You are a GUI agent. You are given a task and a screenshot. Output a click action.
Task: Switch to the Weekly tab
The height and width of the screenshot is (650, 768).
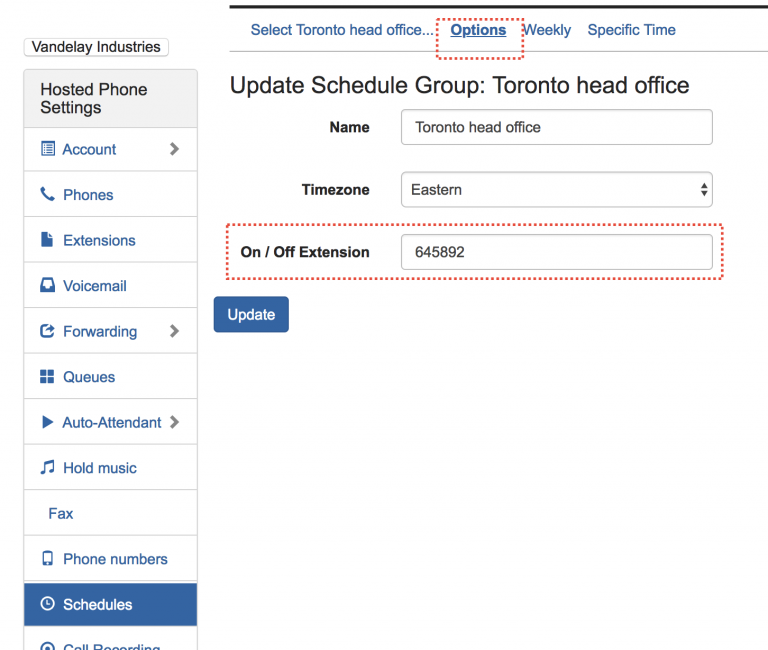pos(547,30)
